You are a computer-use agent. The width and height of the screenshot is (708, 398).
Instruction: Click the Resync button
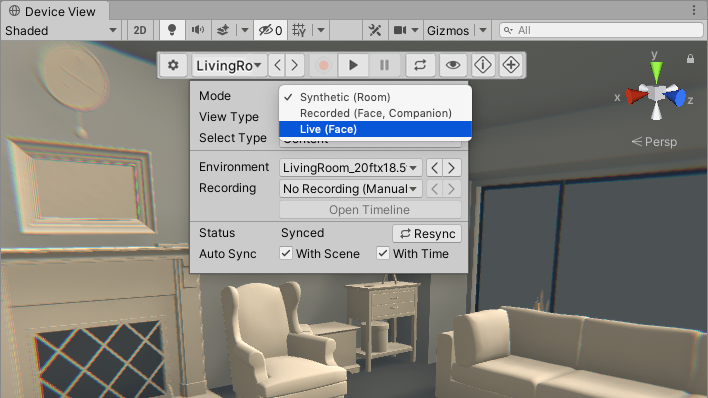[x=427, y=234]
